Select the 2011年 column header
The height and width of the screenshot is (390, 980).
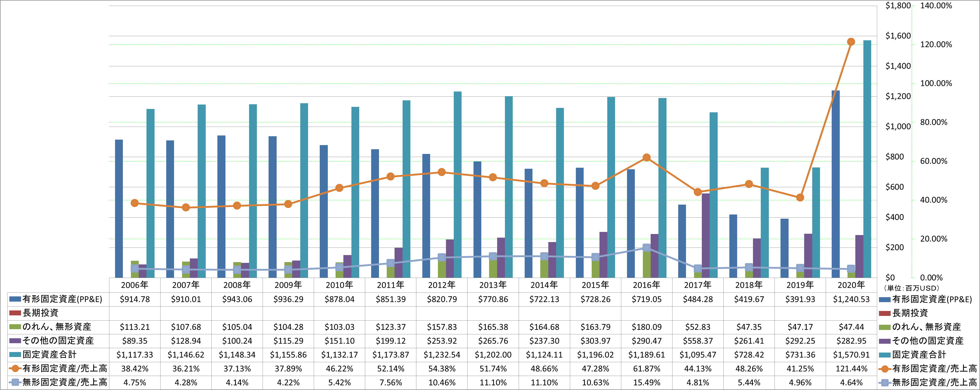(x=391, y=285)
